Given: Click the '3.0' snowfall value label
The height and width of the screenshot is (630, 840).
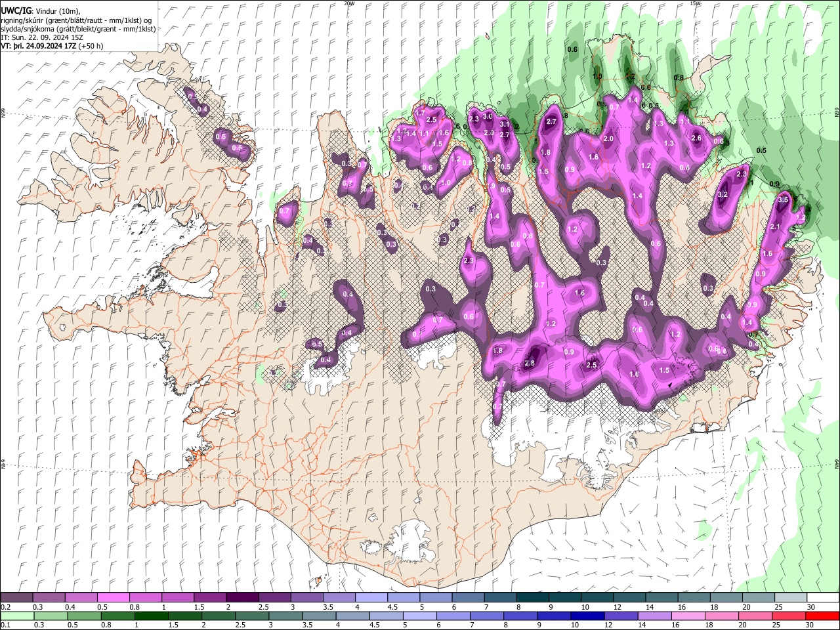Looking at the screenshot, I should 488,116.
